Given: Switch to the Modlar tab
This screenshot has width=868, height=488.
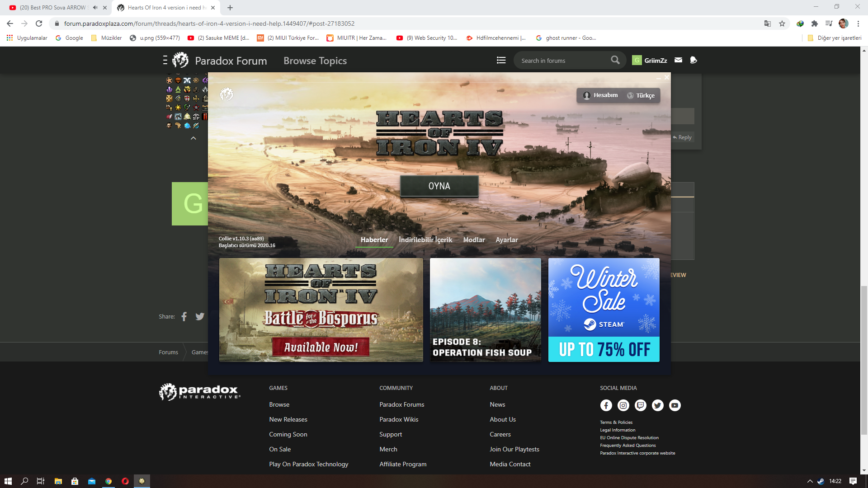Looking at the screenshot, I should click(474, 240).
